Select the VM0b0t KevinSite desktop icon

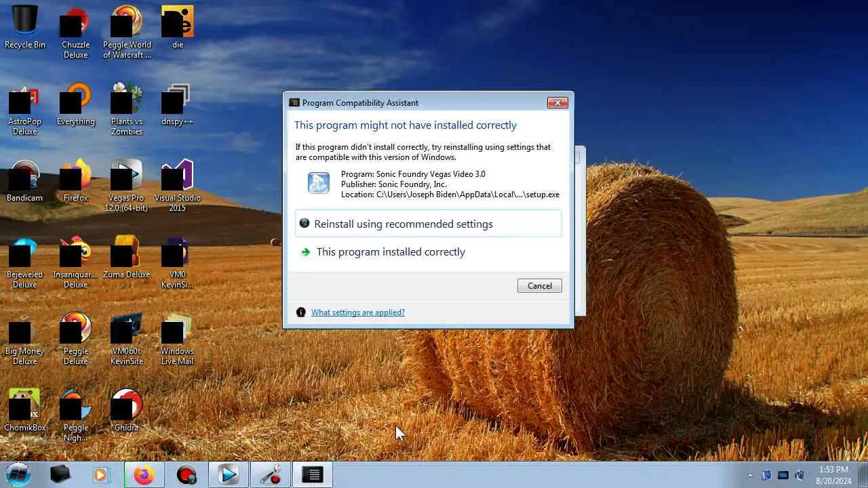point(127,340)
